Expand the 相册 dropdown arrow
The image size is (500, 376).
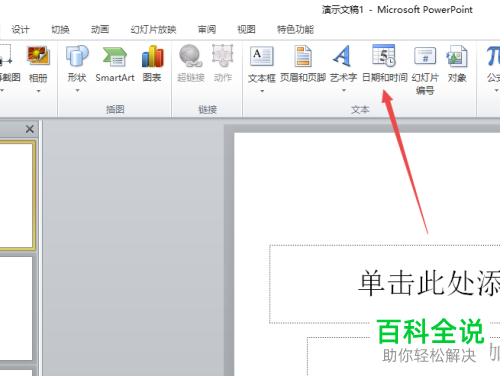pyautogui.click(x=38, y=91)
